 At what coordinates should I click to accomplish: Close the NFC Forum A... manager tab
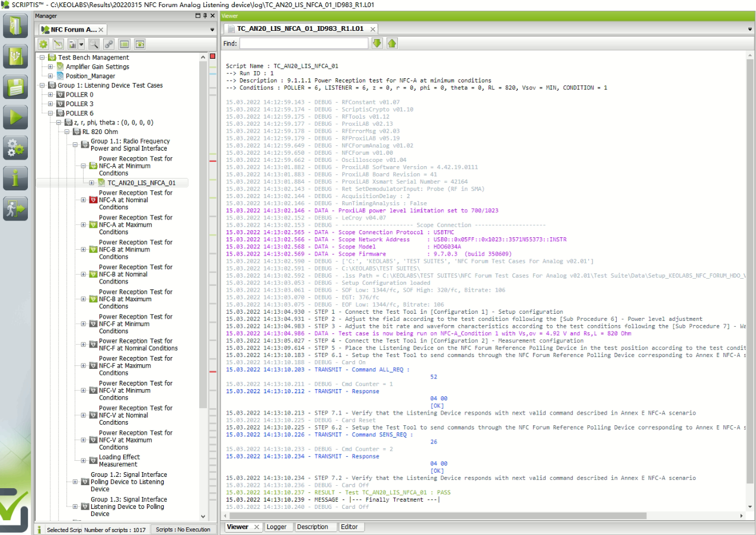pyautogui.click(x=101, y=29)
